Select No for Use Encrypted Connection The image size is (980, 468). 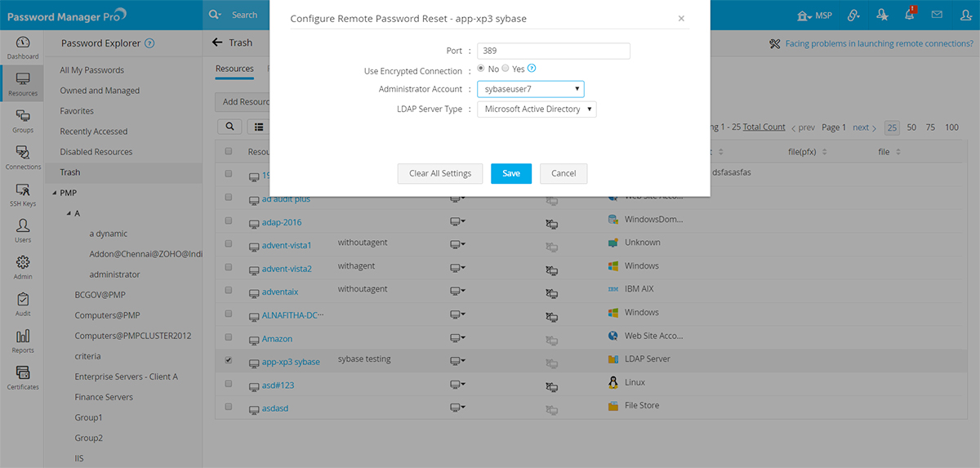[482, 69]
